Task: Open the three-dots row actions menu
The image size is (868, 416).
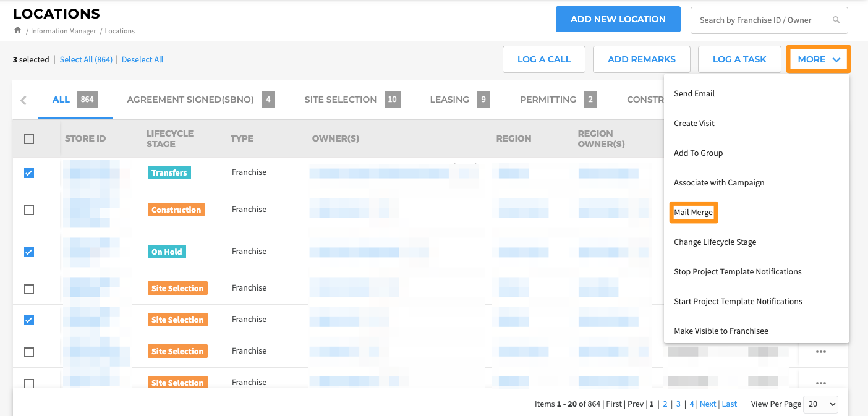Action: (820, 352)
